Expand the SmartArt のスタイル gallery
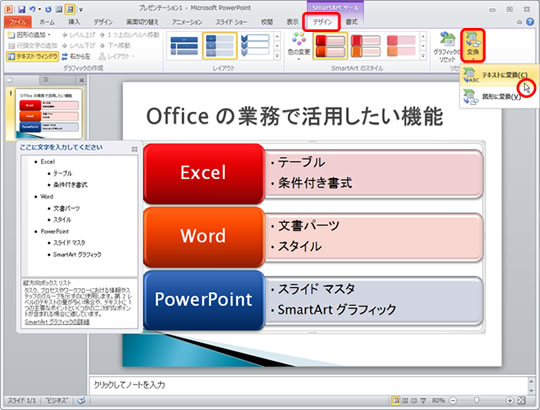540x410 pixels. pos(423,55)
